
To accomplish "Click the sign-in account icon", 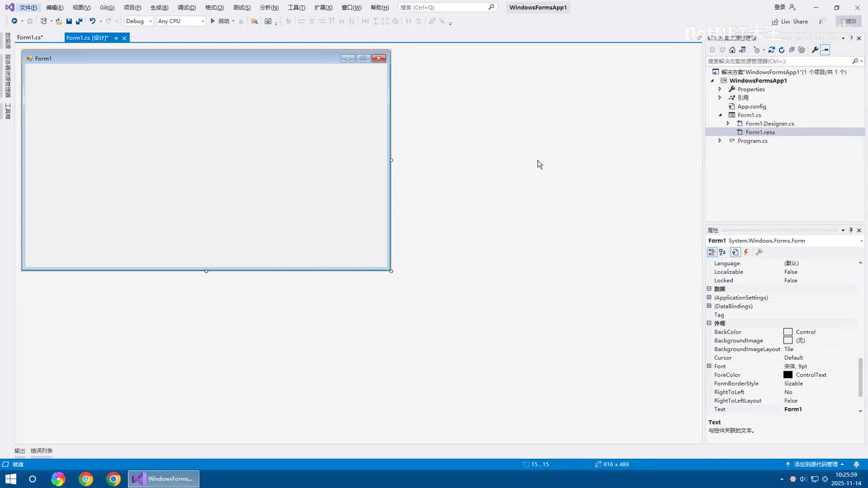I will pyautogui.click(x=793, y=7).
